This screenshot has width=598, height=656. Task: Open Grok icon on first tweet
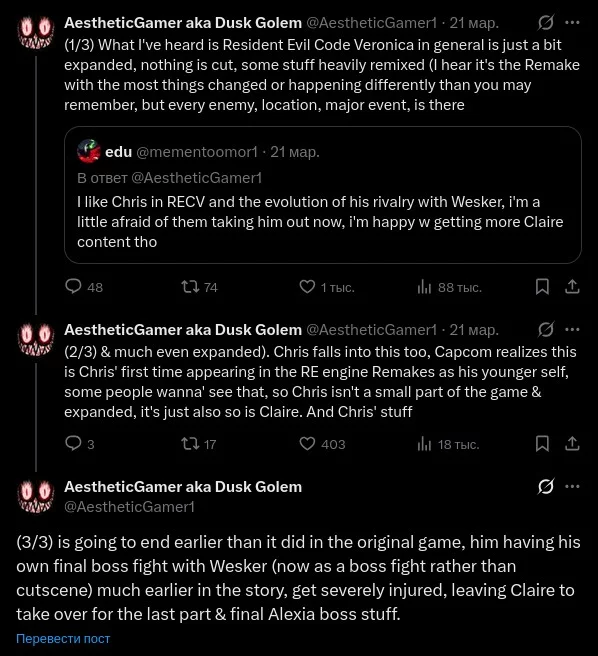pyautogui.click(x=546, y=23)
